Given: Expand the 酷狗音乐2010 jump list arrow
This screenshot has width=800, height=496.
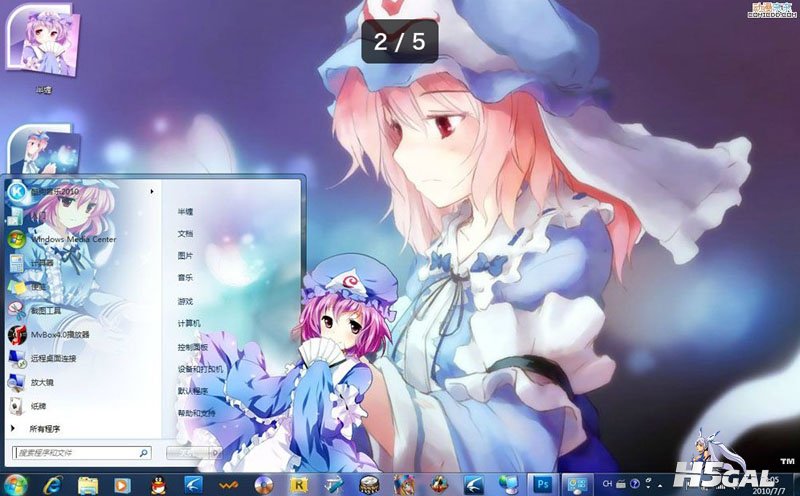Looking at the screenshot, I should click(x=152, y=191).
